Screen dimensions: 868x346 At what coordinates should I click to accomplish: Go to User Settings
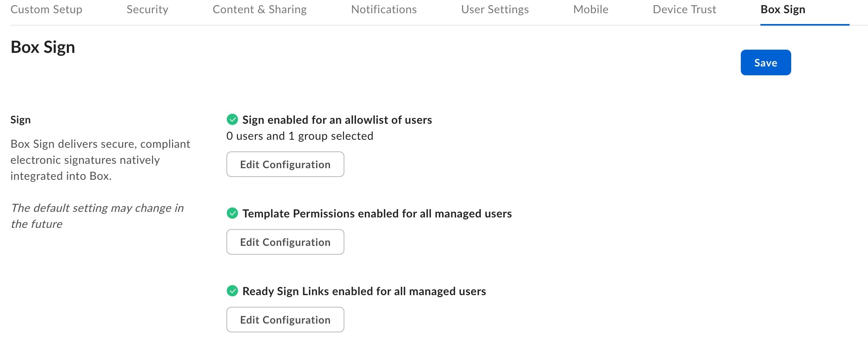point(495,9)
